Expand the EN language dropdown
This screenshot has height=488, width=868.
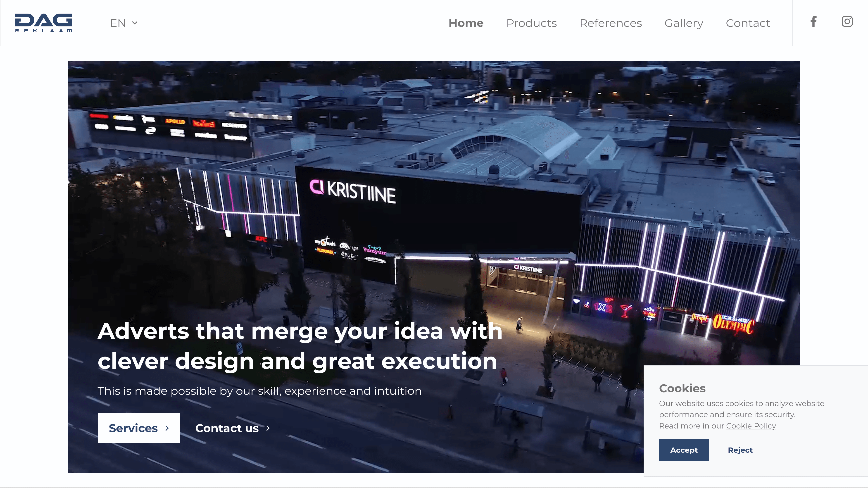point(124,23)
